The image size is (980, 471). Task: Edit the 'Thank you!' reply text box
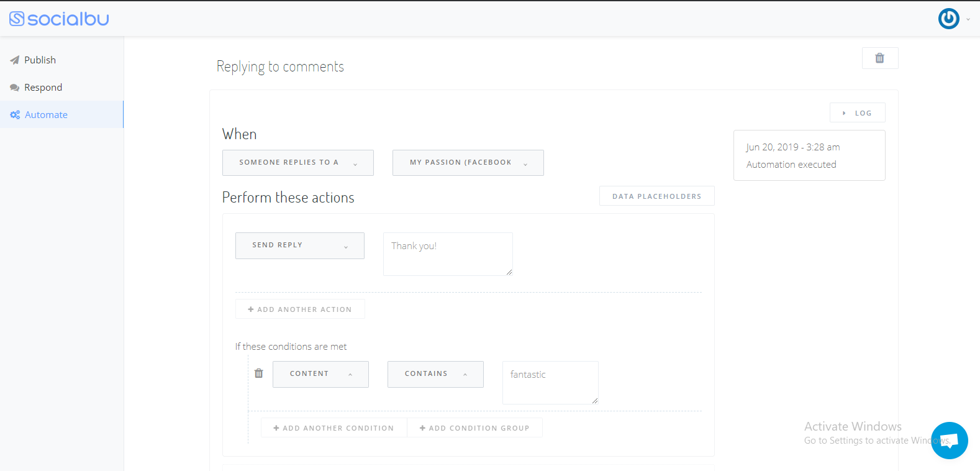pyautogui.click(x=448, y=254)
